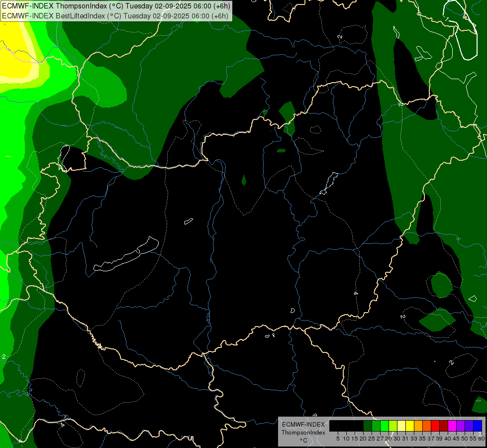Click the dark green 20–25 legend swatch
Screen dimensions: 487x448
tap(368, 426)
